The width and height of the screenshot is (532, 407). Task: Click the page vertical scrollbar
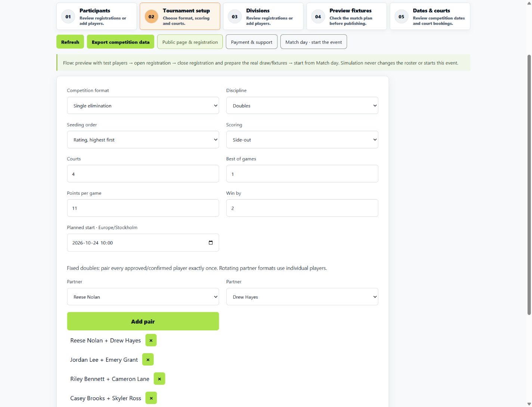click(x=529, y=185)
